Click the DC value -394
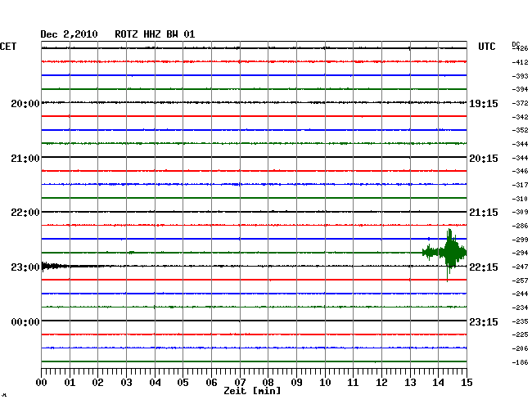 (520, 89)
